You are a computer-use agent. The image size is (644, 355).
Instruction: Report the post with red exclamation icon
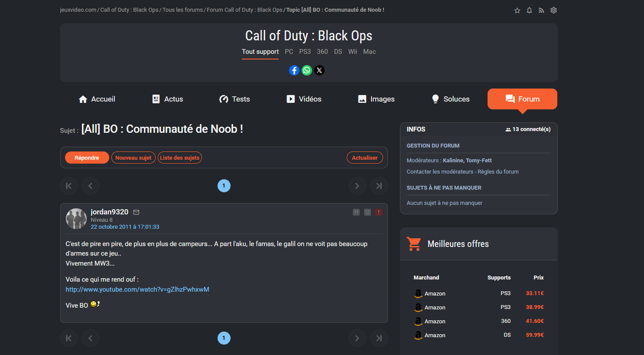(x=379, y=212)
